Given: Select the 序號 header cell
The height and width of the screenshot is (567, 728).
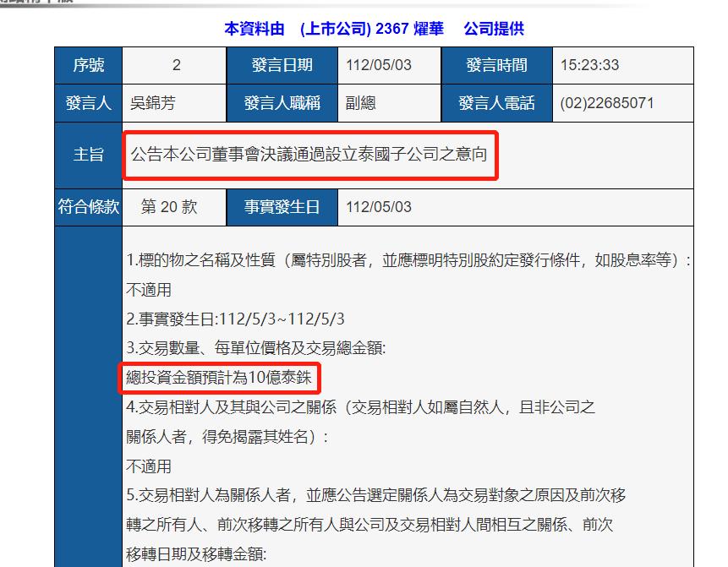Looking at the screenshot, I should coord(87,65).
